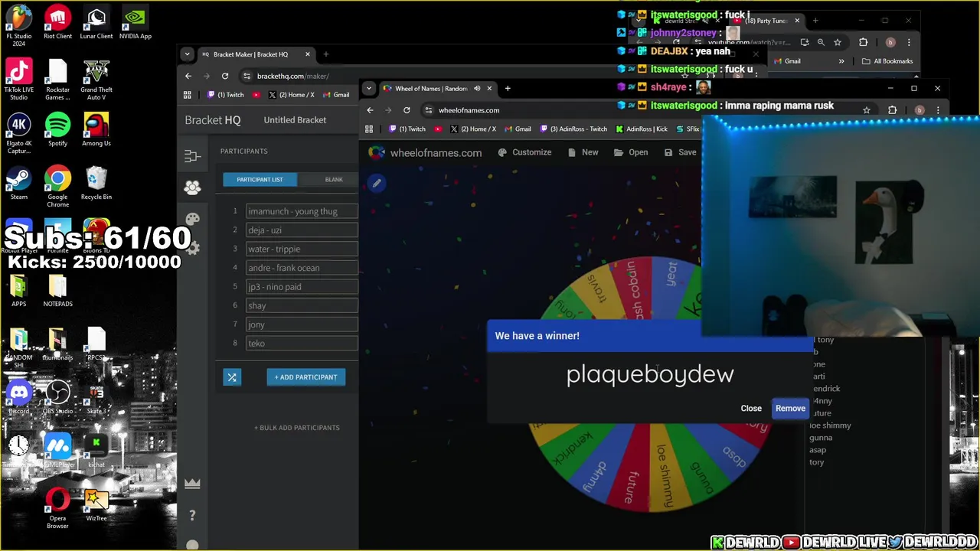
Task: Open the bracket layout icon in Bracket HQ sidebar
Action: [x=192, y=156]
